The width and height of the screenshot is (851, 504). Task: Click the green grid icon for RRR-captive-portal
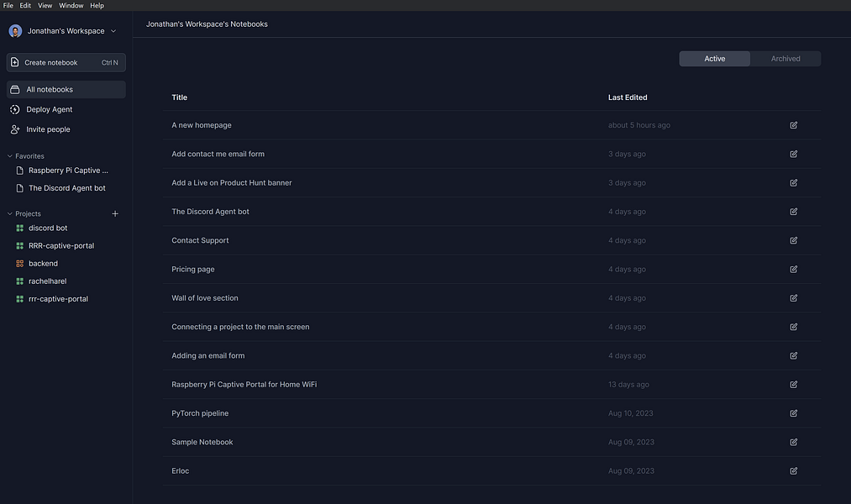pos(20,246)
